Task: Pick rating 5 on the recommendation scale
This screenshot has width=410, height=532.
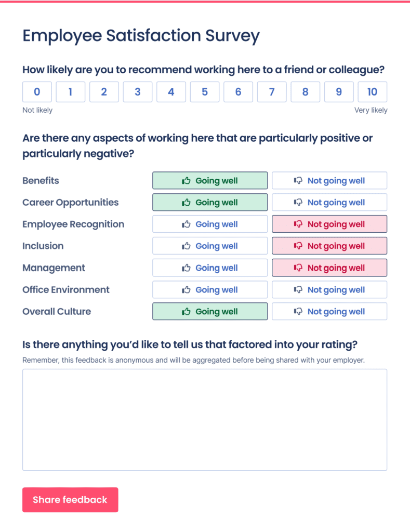Action: pyautogui.click(x=205, y=91)
